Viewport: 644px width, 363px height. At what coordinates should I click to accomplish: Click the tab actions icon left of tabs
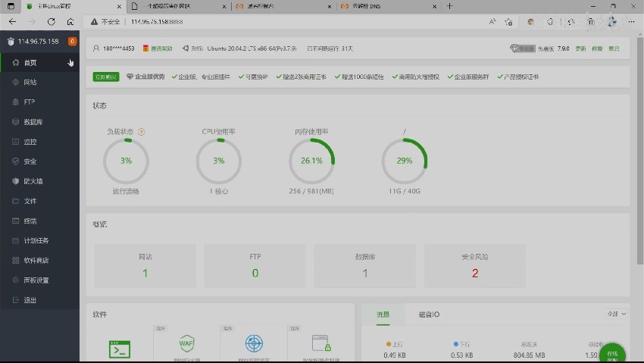11,6
